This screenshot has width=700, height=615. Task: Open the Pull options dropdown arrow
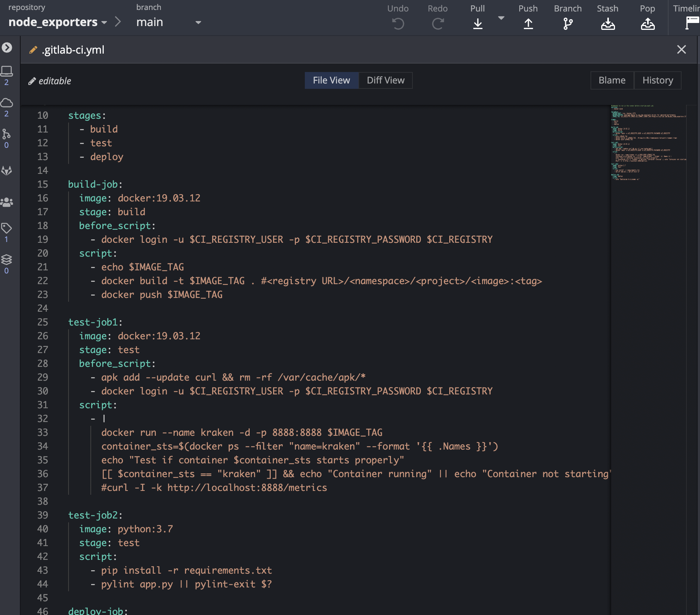501,18
